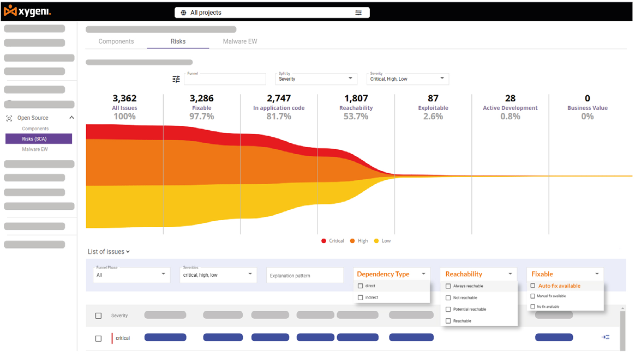Open project filter settings sliders icon

click(x=358, y=13)
